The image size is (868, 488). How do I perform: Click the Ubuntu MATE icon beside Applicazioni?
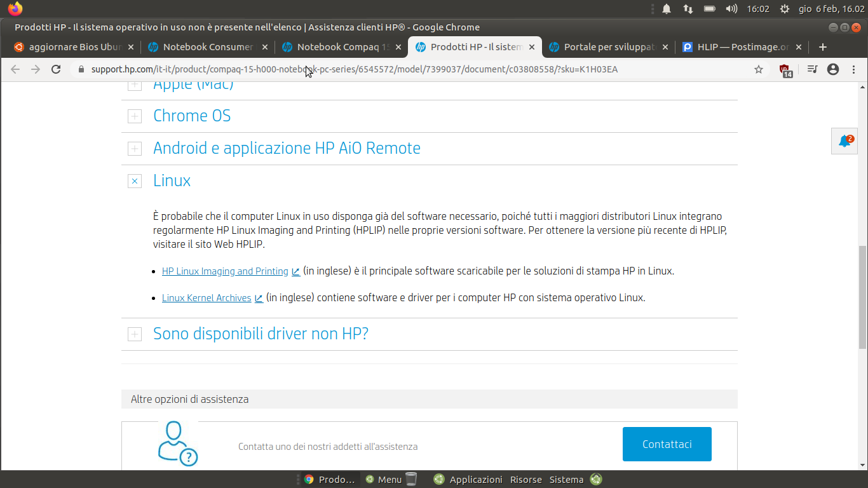pos(439,479)
